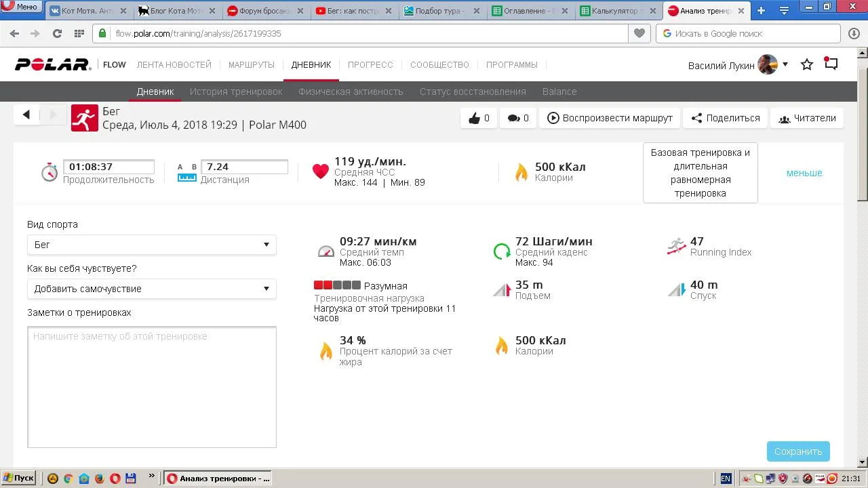Viewport: 868px width, 488px height.
Task: Click the URL address field
Action: pyautogui.click(x=371, y=33)
